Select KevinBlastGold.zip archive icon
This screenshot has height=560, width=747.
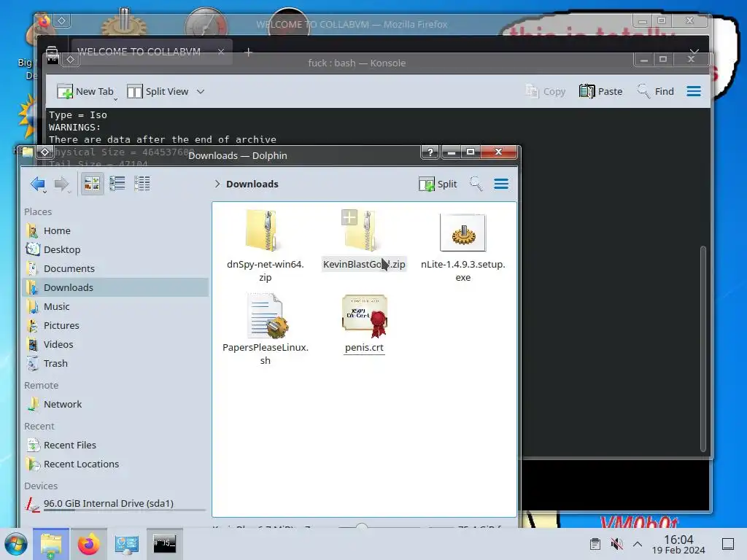[365, 230]
